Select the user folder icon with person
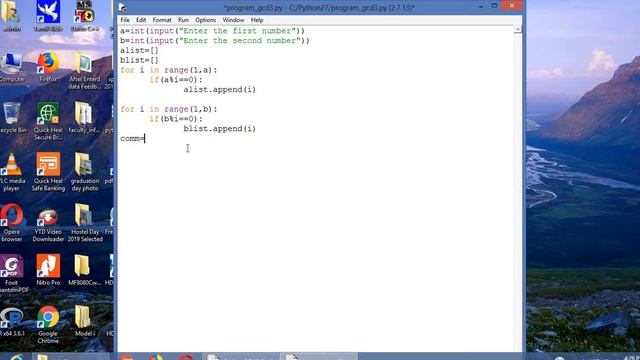The height and width of the screenshot is (360, 640). tap(11, 16)
